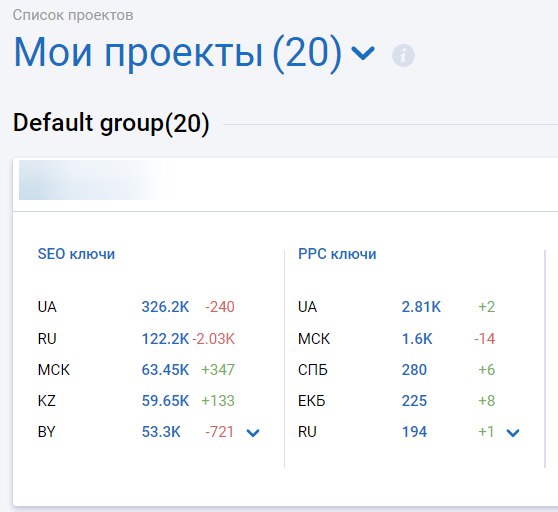This screenshot has height=512, width=558.
Task: Click the +133 change for SEO KZ
Action: coord(218,401)
